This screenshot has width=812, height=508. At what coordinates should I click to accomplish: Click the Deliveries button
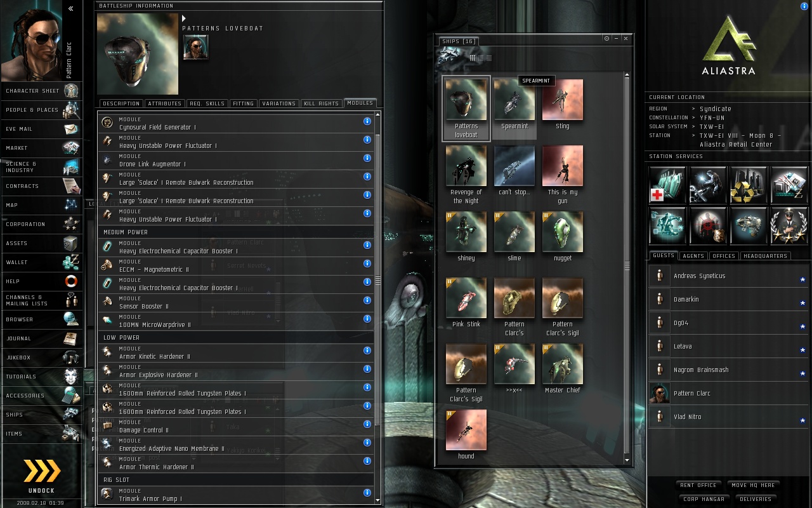[756, 499]
